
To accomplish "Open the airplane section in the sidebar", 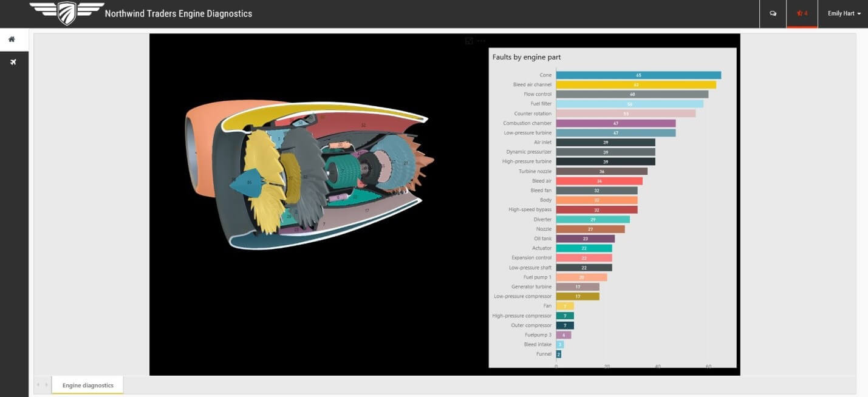I will coord(13,63).
